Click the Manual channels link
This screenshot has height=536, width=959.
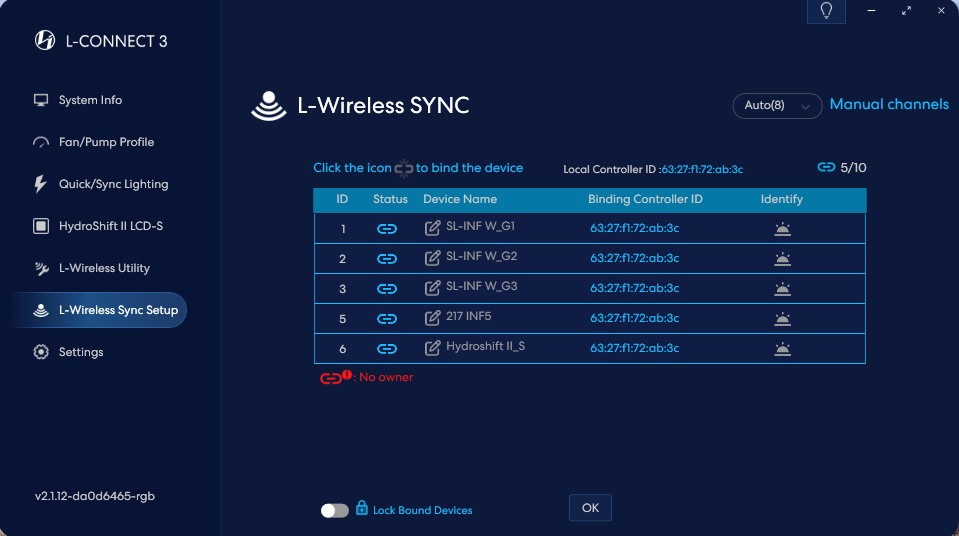click(x=889, y=104)
